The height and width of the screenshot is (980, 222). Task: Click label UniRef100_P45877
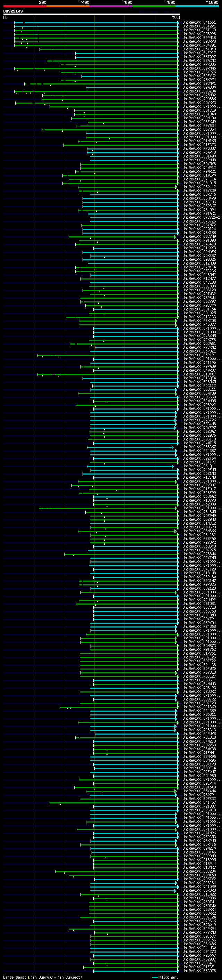[199, 324]
